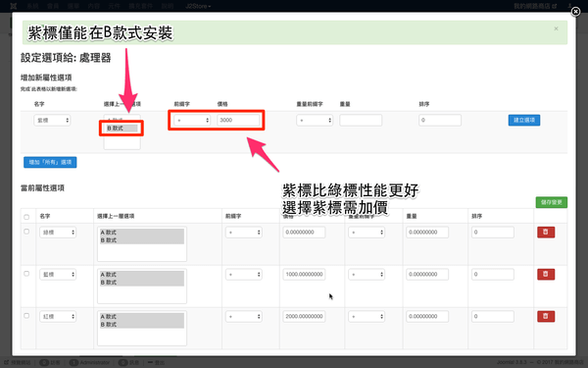Click the empty 重量 field in new option form
The width and height of the screenshot is (588, 368).
click(361, 120)
